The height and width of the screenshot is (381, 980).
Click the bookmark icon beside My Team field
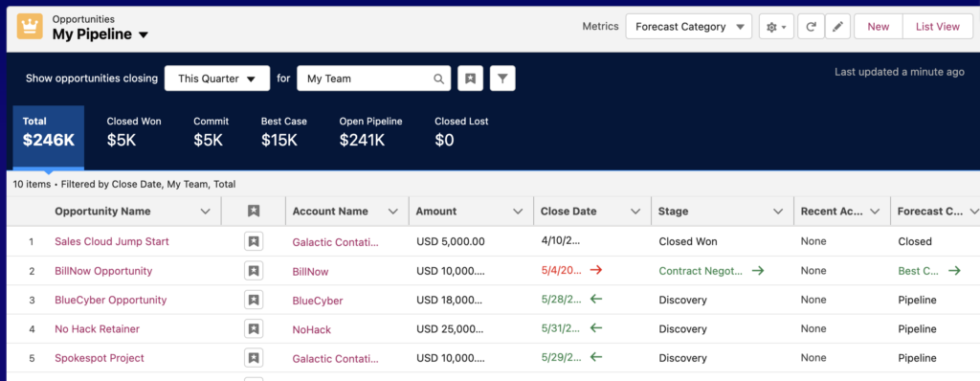(x=471, y=78)
